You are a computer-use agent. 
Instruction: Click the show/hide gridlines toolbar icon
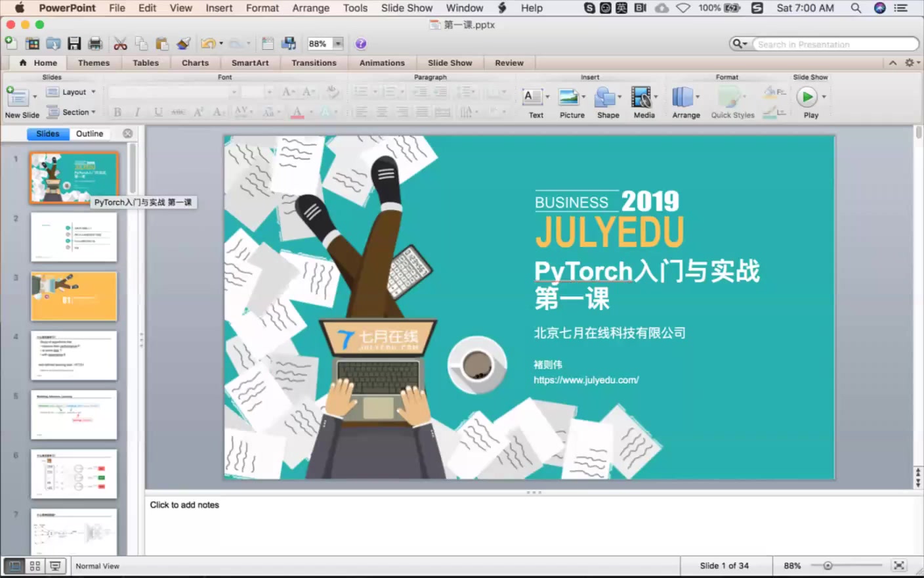point(268,44)
